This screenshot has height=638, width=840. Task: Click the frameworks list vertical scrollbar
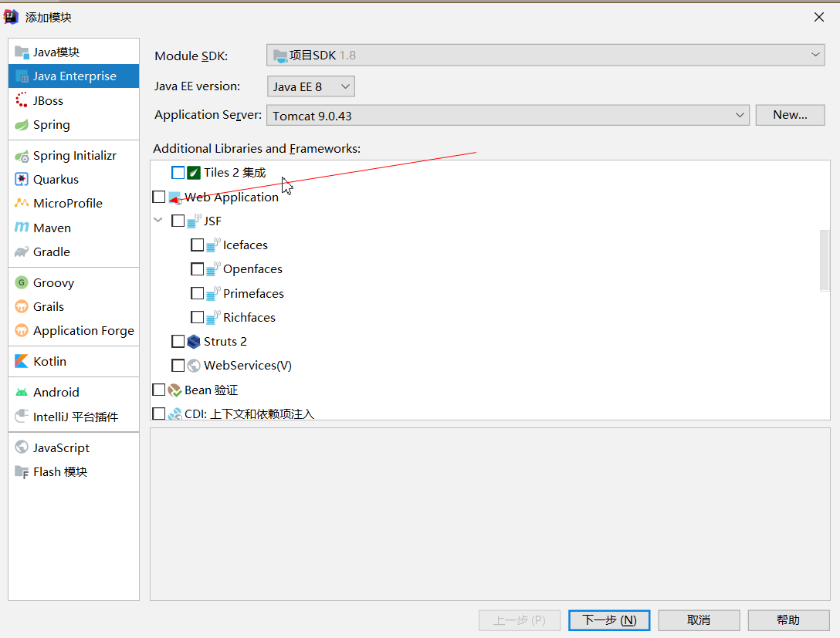point(825,261)
